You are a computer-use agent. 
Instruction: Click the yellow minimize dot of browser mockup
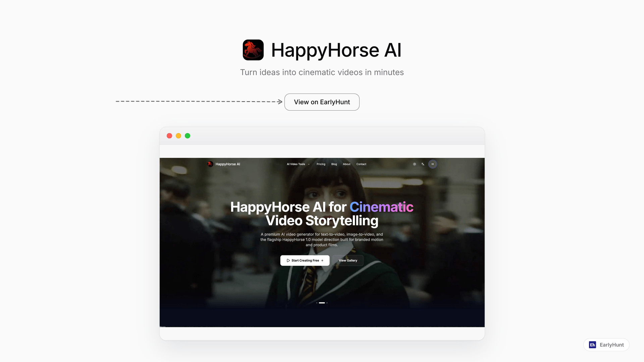(x=178, y=136)
